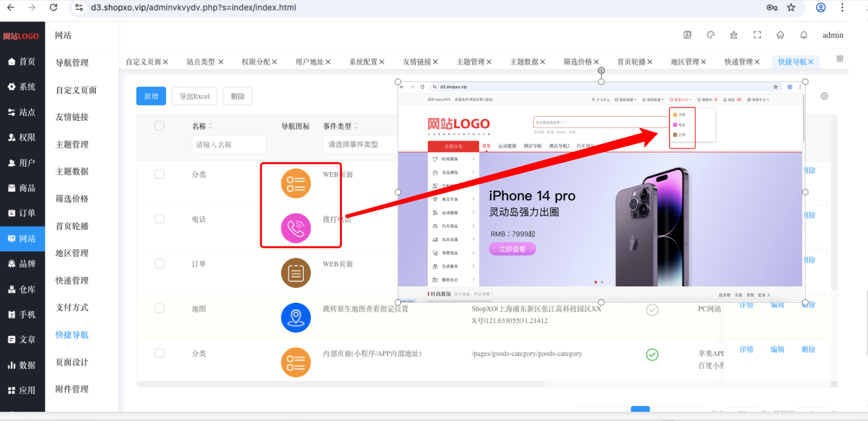Click the /pages/goods-category/goods-category cell text
The height and width of the screenshot is (421, 868).
click(x=527, y=353)
